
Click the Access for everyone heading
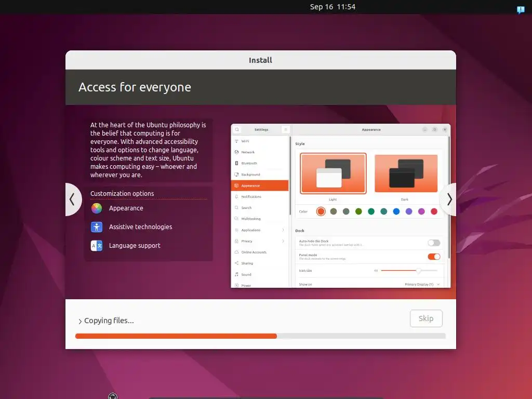coord(135,87)
